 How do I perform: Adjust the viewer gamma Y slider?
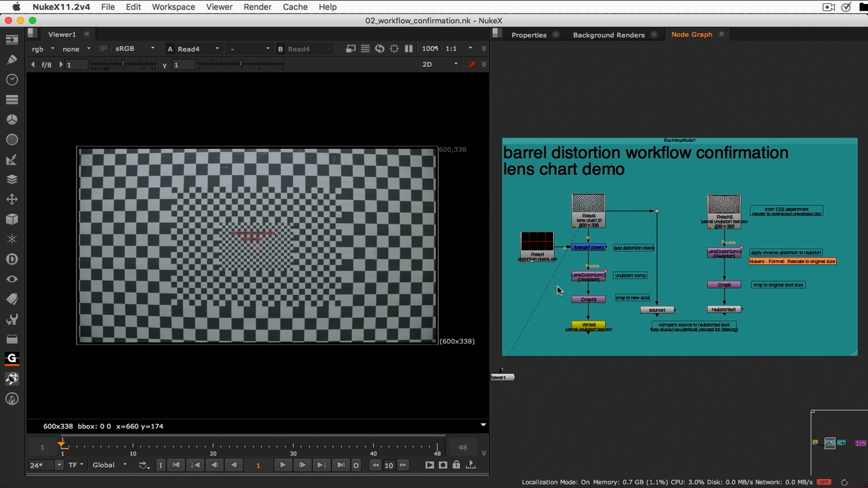tap(241, 64)
